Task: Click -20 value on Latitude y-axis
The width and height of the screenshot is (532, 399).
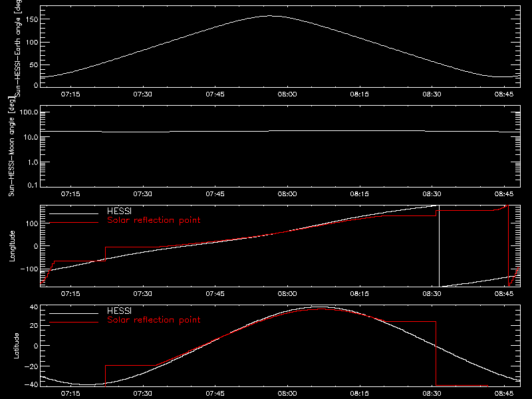Action: pyautogui.click(x=31, y=366)
